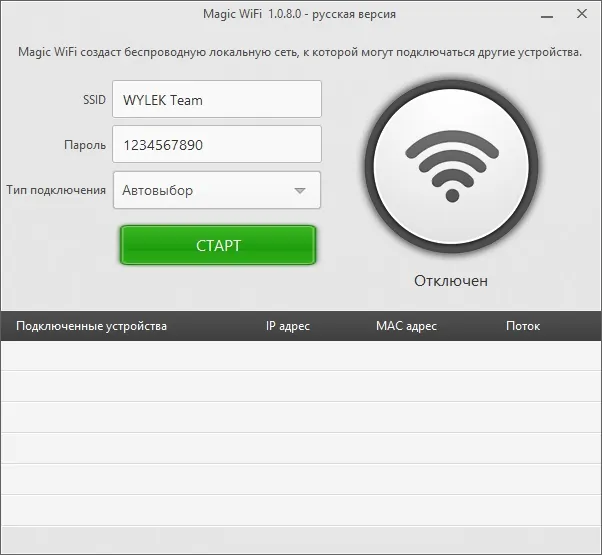
Task: Click the large WiFi status icon
Action: click(452, 166)
